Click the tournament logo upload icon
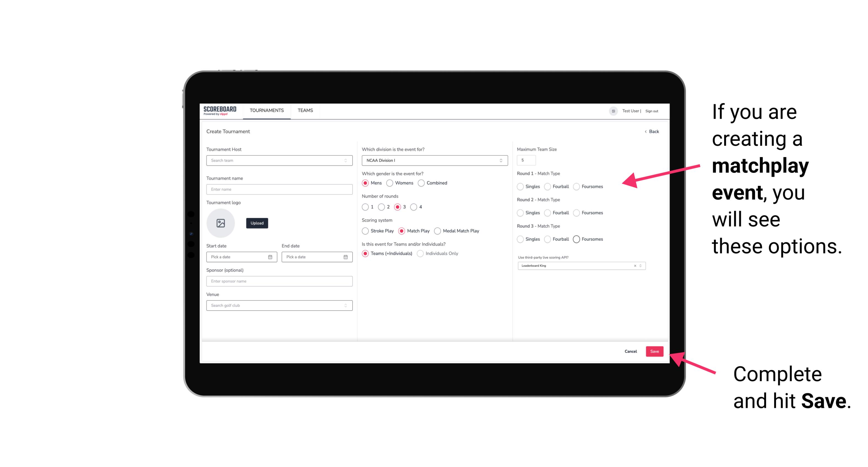Screen dimensions: 868x467 [x=221, y=223]
